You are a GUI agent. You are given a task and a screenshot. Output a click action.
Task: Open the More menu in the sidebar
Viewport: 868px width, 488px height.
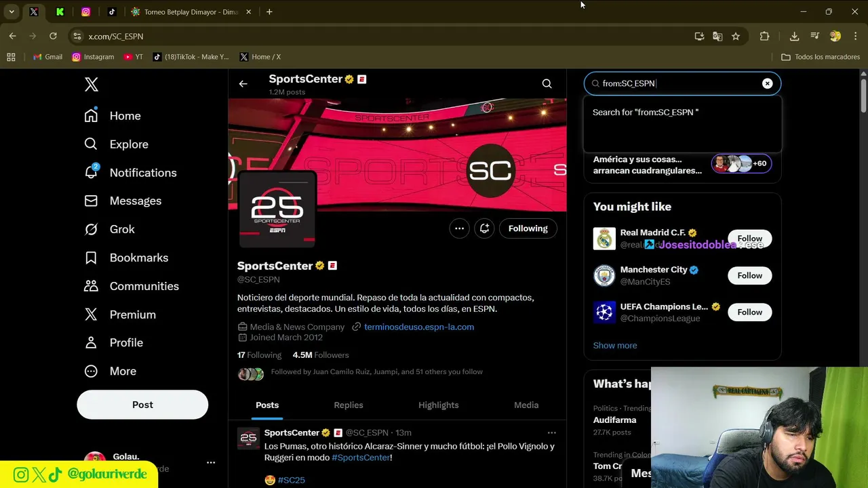pos(110,371)
